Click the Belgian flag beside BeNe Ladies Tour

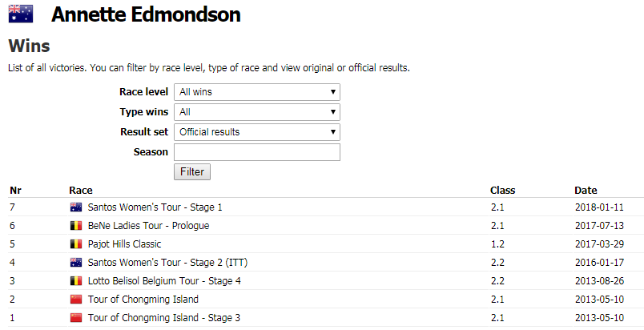tap(77, 226)
